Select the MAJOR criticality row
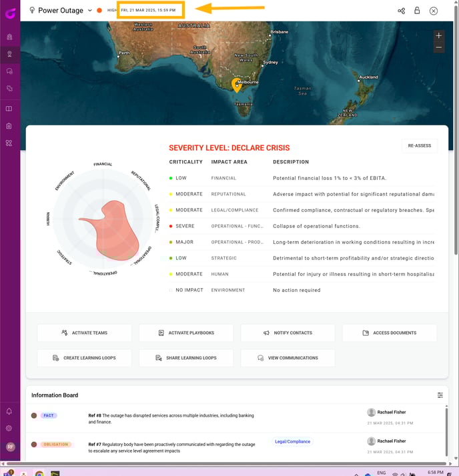This screenshot has height=476, width=459. pos(302,242)
